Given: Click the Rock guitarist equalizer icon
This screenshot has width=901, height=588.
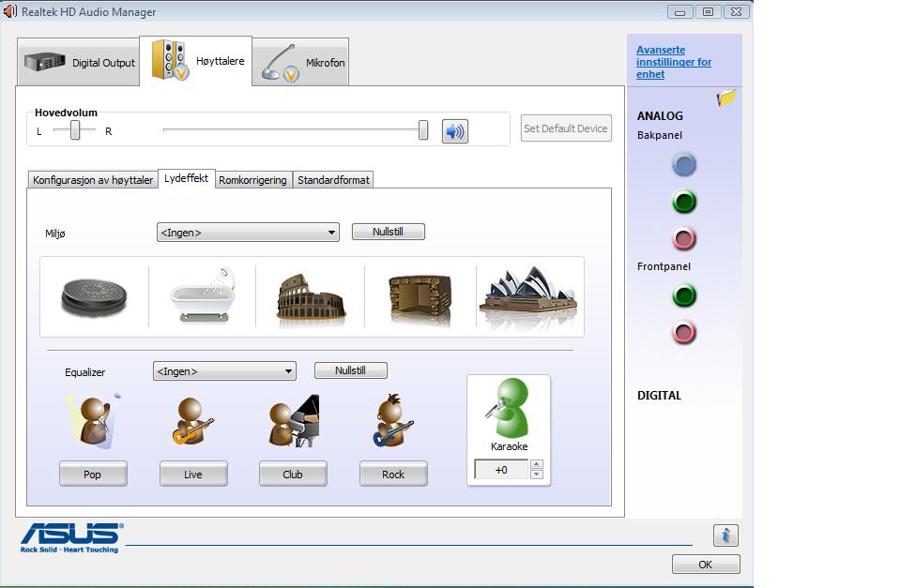Looking at the screenshot, I should [x=393, y=421].
